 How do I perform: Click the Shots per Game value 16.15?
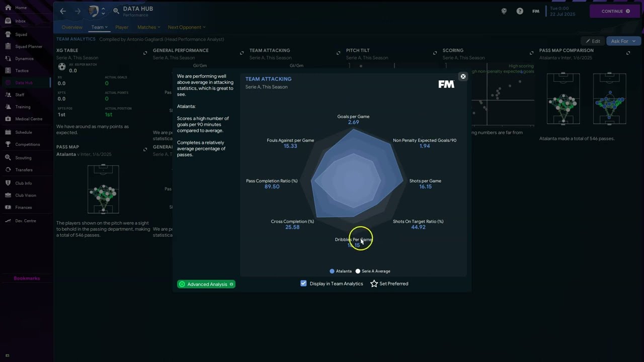coord(425,187)
